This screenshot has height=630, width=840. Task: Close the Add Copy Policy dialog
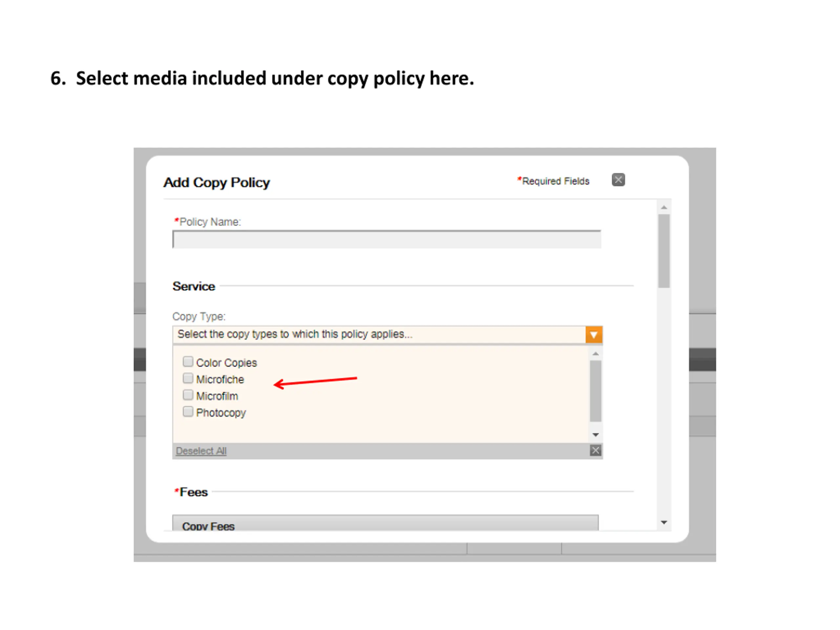click(618, 180)
